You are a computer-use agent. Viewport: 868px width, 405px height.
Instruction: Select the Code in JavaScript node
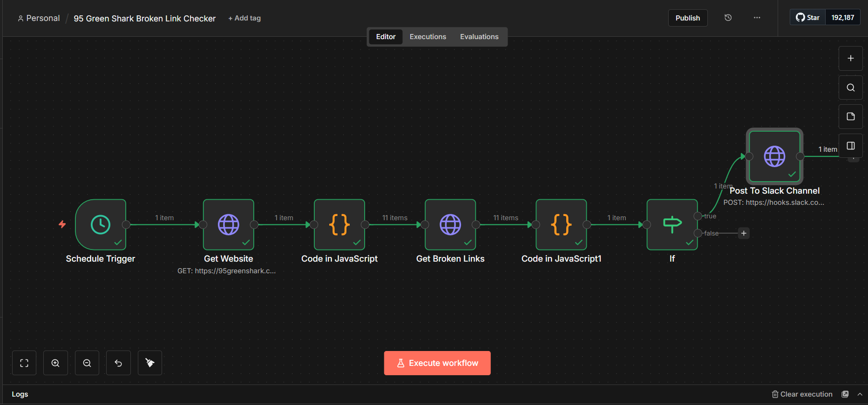[x=339, y=224]
